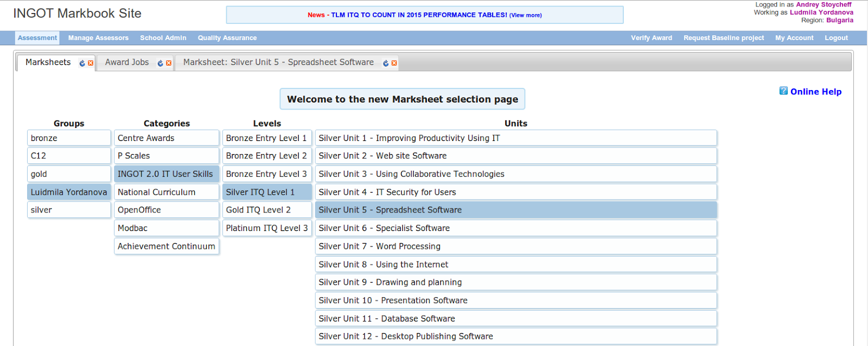Viewport: 868px width, 346px height.
Task: Refresh the Marksheets tab
Action: [82, 63]
